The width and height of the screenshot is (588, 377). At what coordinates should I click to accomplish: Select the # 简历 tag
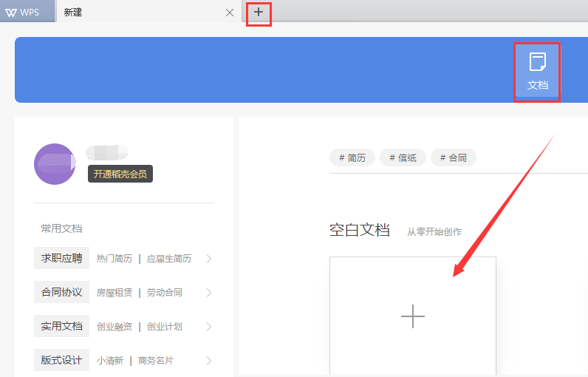pyautogui.click(x=352, y=157)
